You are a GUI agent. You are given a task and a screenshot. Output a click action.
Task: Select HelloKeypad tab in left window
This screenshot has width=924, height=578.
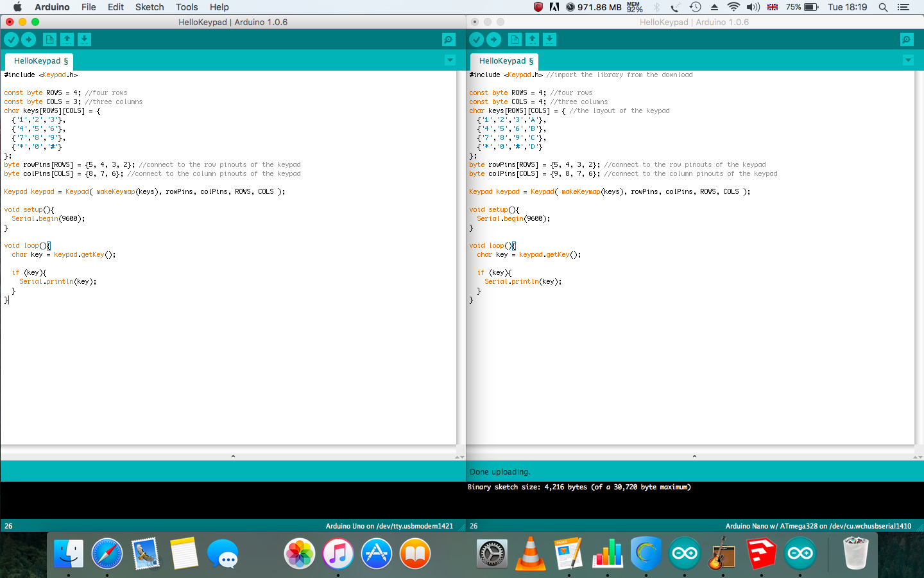[x=40, y=61]
